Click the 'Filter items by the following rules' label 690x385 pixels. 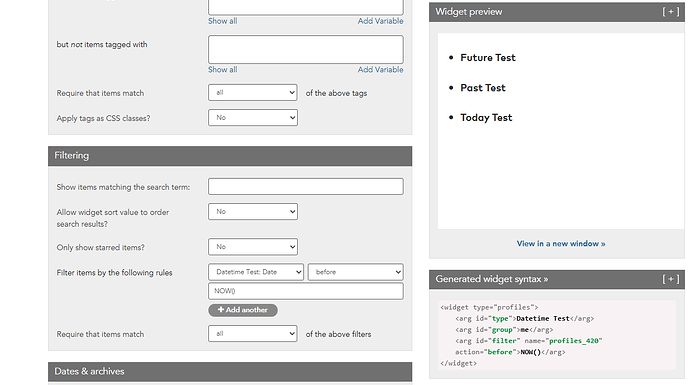(114, 273)
